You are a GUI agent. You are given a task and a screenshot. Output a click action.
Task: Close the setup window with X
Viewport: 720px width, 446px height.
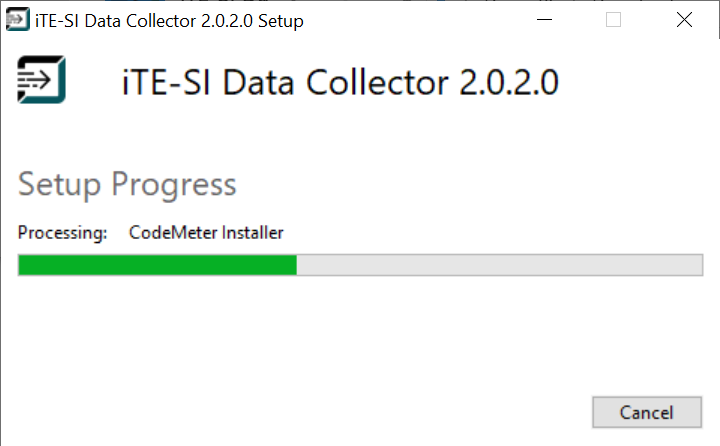point(684,20)
